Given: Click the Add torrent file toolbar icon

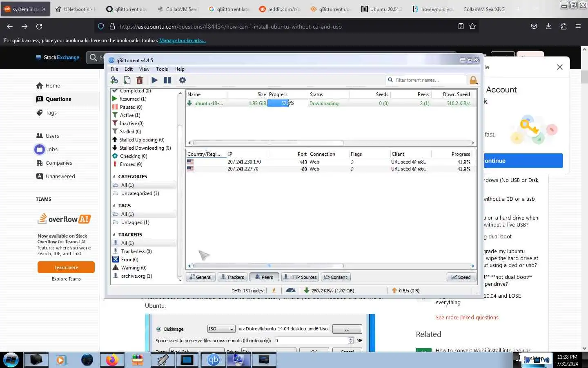Looking at the screenshot, I should pyautogui.click(x=127, y=80).
